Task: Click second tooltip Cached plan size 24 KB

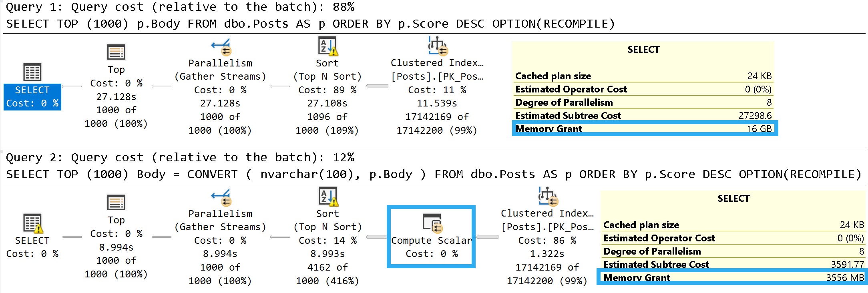Action: (733, 225)
